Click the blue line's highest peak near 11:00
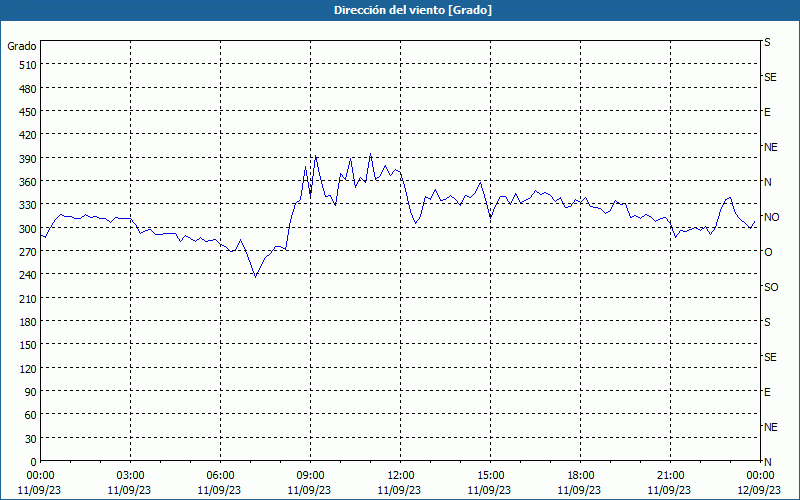 click(370, 153)
